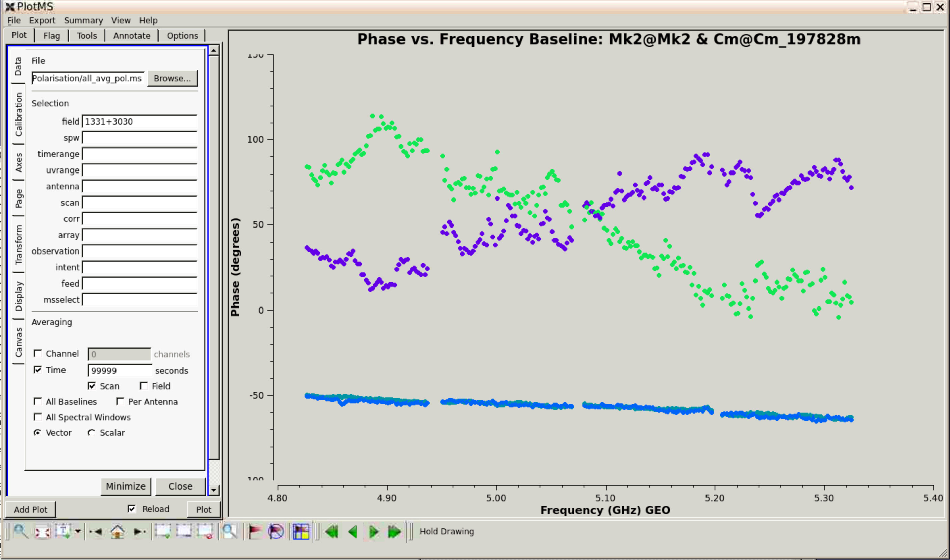
Task: Open the View menu
Action: pos(121,20)
